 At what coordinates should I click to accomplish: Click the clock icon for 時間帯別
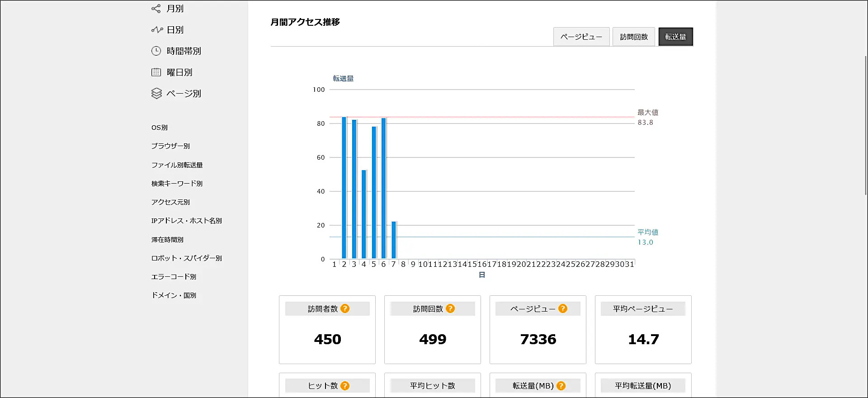[x=156, y=51]
